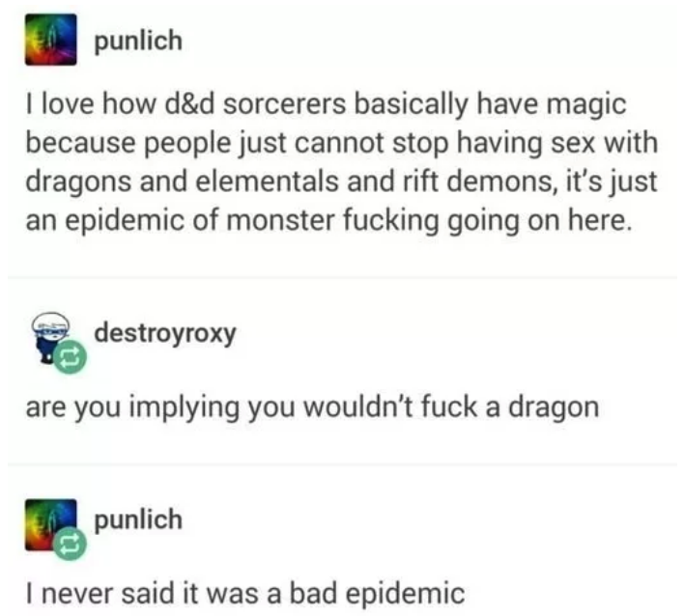Click the word "d&d" in the first post
Viewport: 684px width, 616px height.
pos(189,104)
